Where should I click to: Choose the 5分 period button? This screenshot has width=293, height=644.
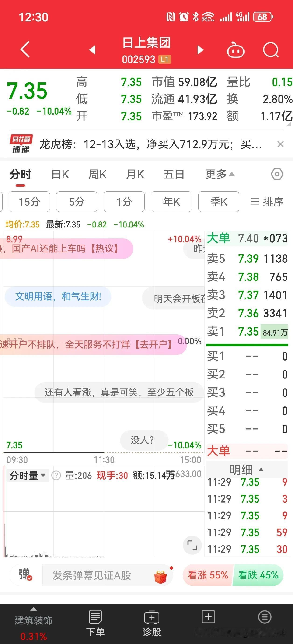(x=77, y=202)
